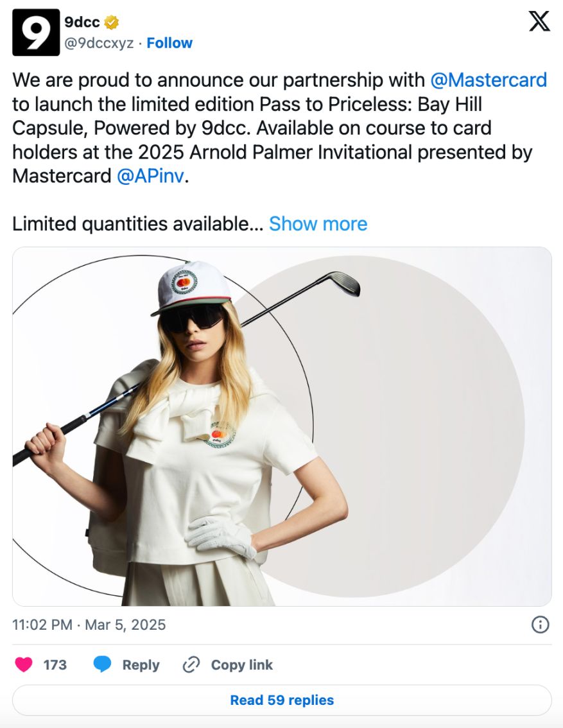Open the X logo in the corner
Viewport: 563px width, 728px height.
[x=539, y=22]
